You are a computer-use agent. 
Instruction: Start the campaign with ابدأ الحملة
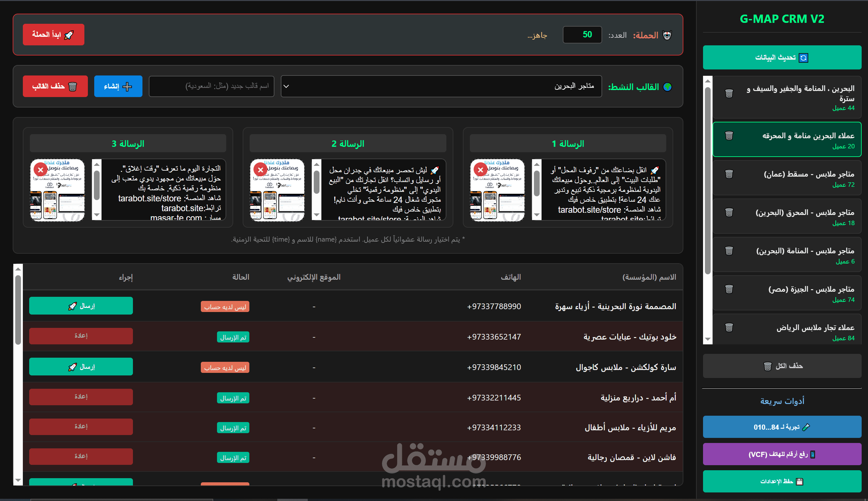tap(53, 35)
